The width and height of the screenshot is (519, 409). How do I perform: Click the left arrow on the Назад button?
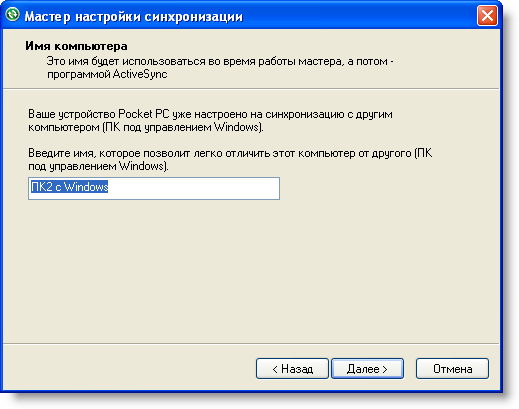(x=275, y=369)
